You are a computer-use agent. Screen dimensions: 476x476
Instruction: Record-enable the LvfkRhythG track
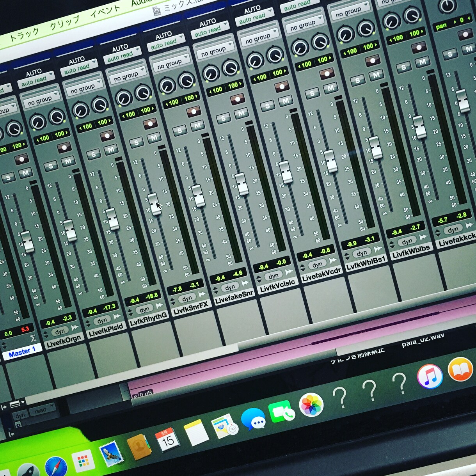(150, 124)
